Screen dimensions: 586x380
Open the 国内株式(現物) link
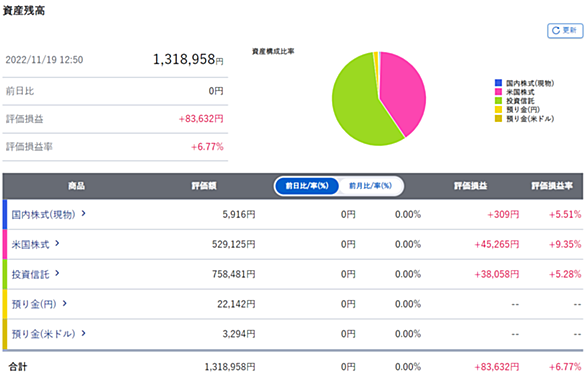point(43,214)
